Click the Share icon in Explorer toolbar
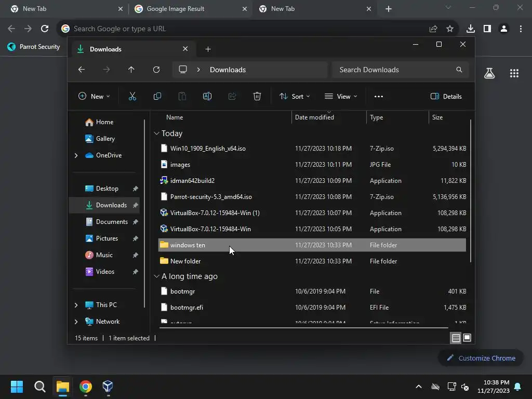Screen dimensions: 532x399 [x=232, y=96]
